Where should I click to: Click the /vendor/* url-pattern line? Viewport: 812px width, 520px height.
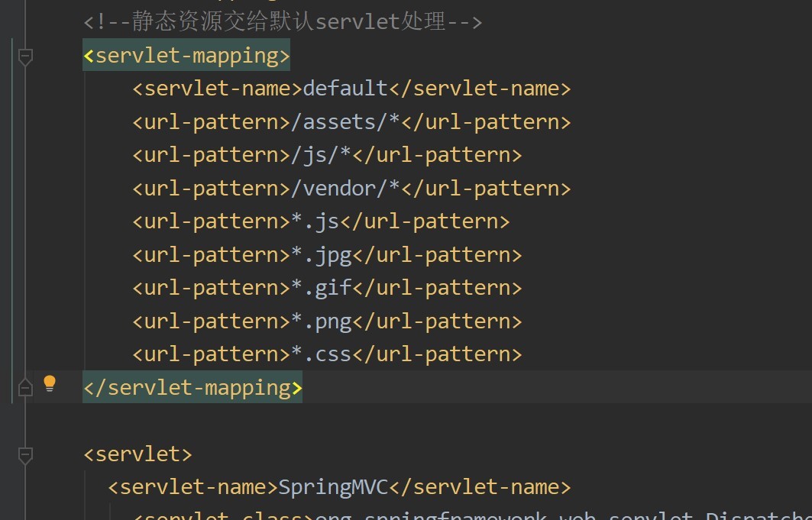tap(351, 189)
